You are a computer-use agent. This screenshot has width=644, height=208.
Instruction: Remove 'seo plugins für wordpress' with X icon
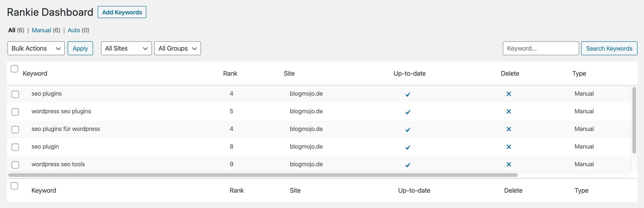[x=508, y=129]
